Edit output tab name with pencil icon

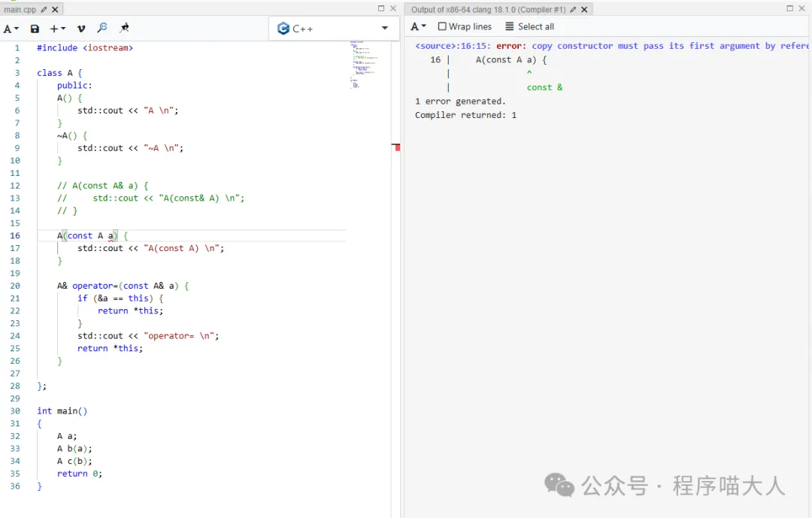(573, 9)
